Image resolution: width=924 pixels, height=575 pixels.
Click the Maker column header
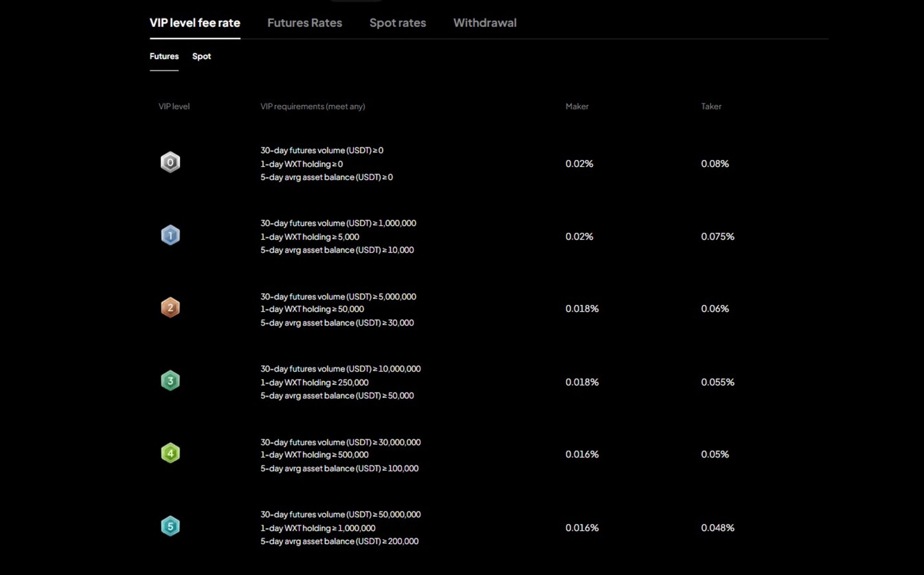pos(577,107)
